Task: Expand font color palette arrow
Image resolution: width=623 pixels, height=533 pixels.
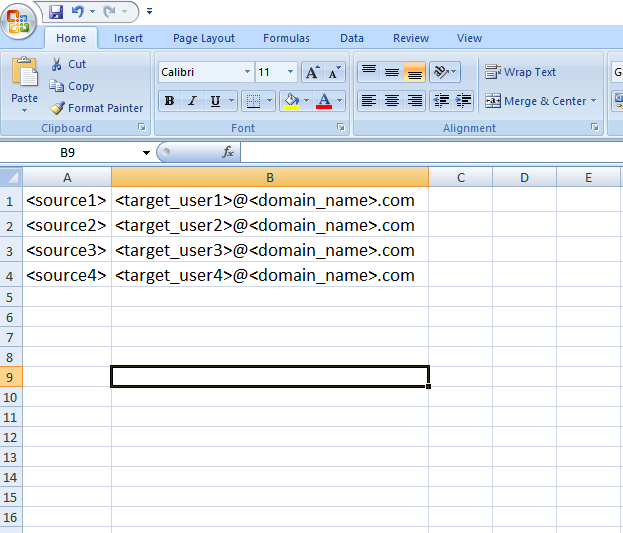Action: [339, 101]
